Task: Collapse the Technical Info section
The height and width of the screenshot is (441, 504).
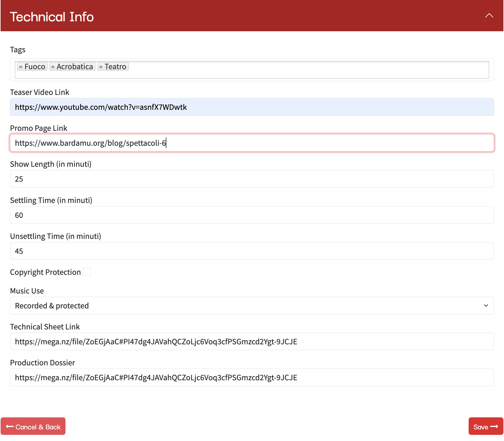Action: click(x=489, y=16)
